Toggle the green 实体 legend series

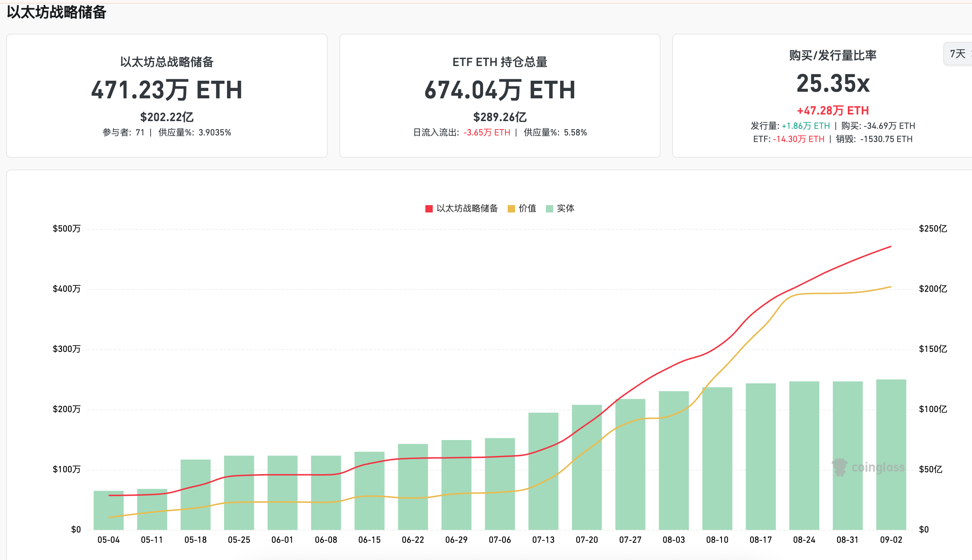pyautogui.click(x=565, y=208)
